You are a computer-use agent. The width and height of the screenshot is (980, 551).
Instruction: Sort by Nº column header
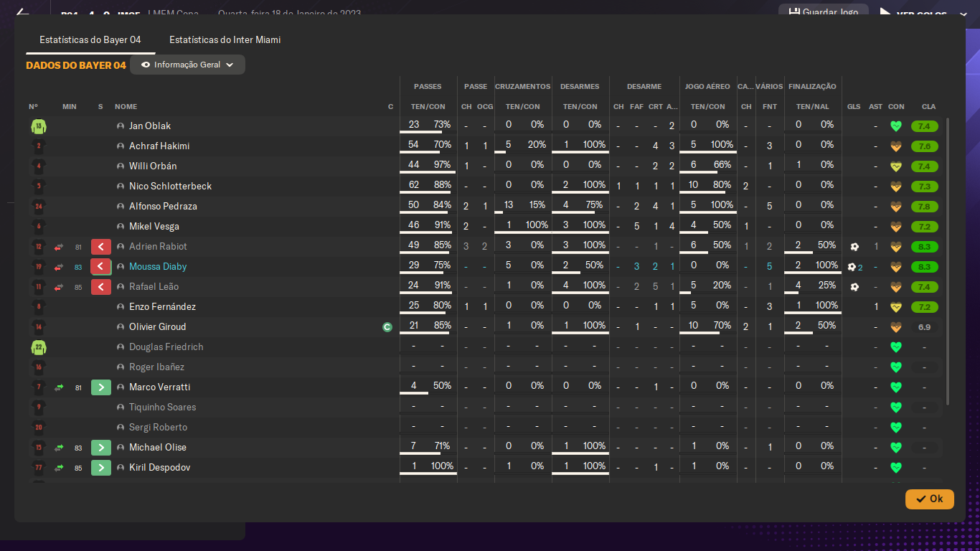click(34, 107)
